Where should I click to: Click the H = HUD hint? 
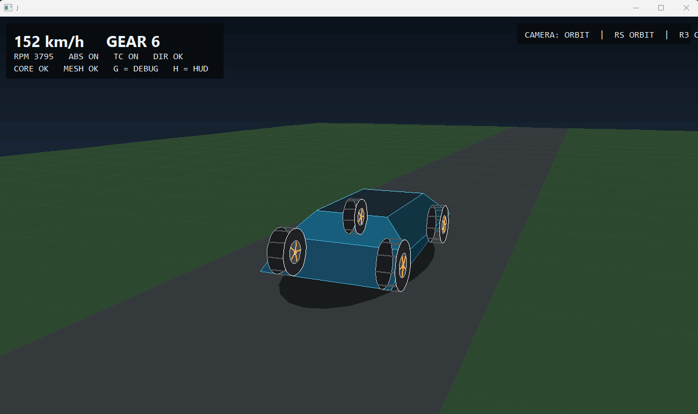[x=191, y=69]
